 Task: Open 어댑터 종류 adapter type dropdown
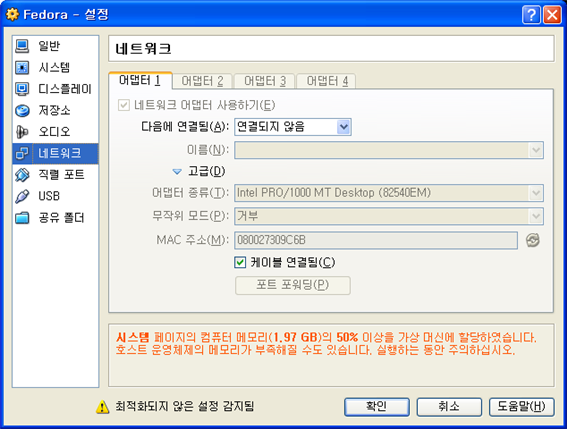point(389,193)
